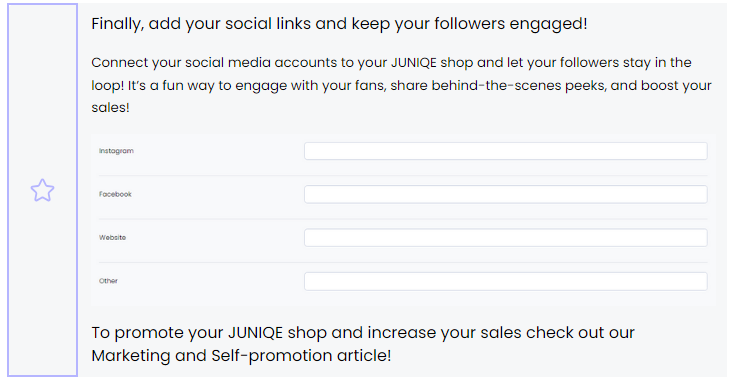Click the Website field label

point(112,237)
